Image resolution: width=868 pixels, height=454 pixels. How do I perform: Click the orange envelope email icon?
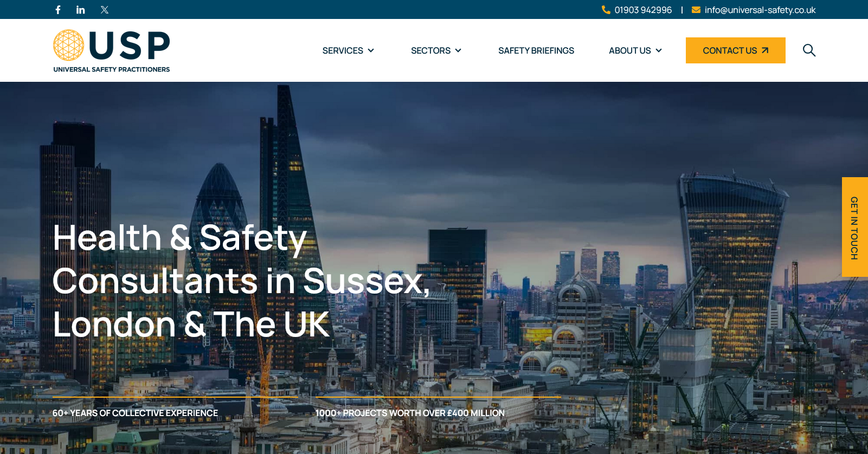coord(696,10)
